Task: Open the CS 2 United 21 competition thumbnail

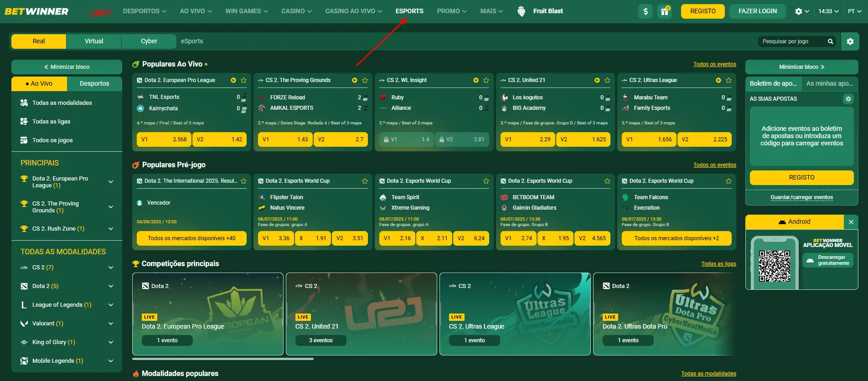Action: [x=362, y=314]
